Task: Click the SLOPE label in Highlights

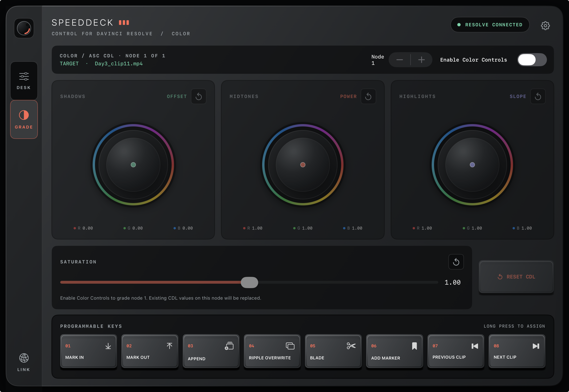Action: click(518, 97)
